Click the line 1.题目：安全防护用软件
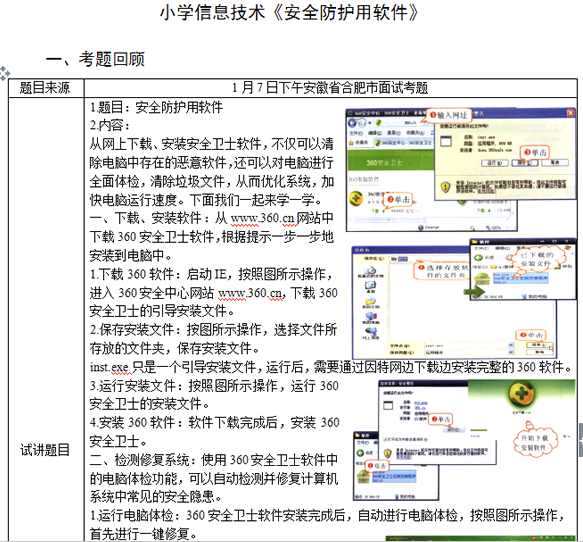Viewport: 583px width, 542px height. click(156, 107)
